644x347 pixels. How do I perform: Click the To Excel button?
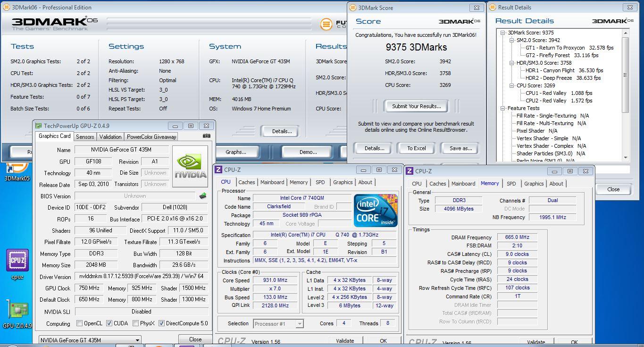tap(417, 148)
